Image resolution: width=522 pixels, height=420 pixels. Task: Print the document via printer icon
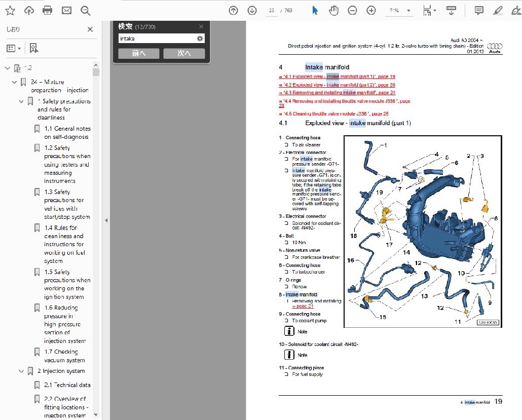pyautogui.click(x=48, y=11)
